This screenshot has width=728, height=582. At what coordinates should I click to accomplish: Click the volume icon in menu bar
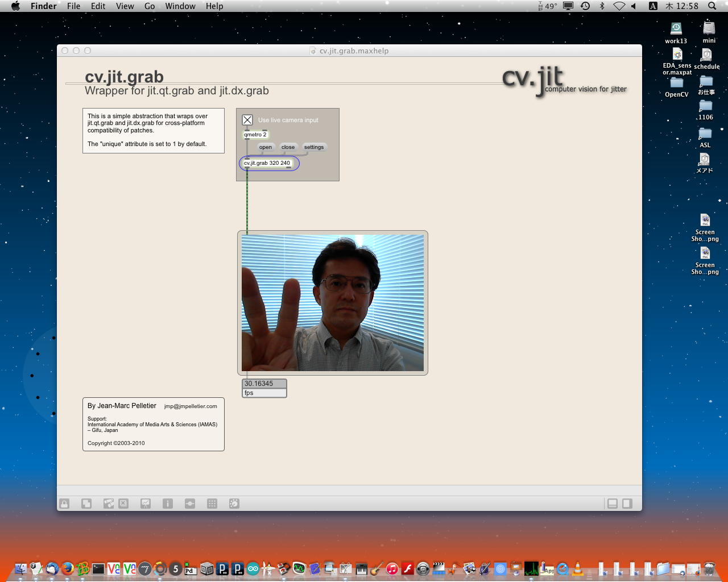[x=634, y=6]
